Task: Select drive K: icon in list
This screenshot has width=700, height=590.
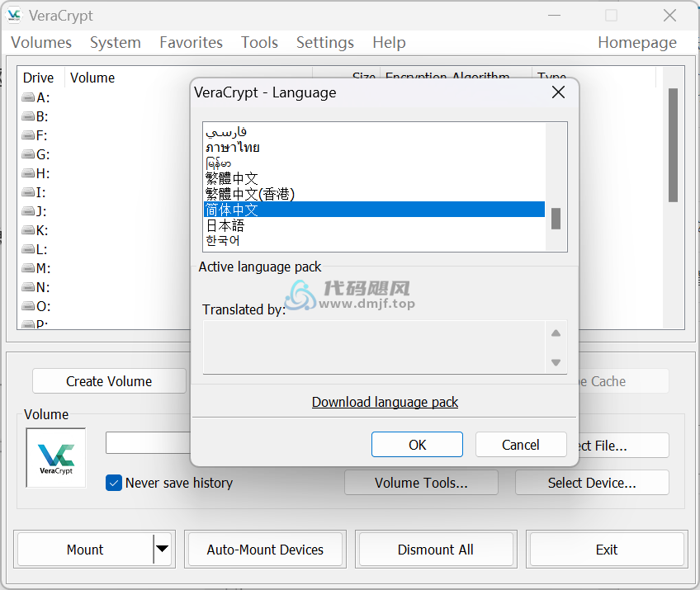Action: click(x=29, y=230)
